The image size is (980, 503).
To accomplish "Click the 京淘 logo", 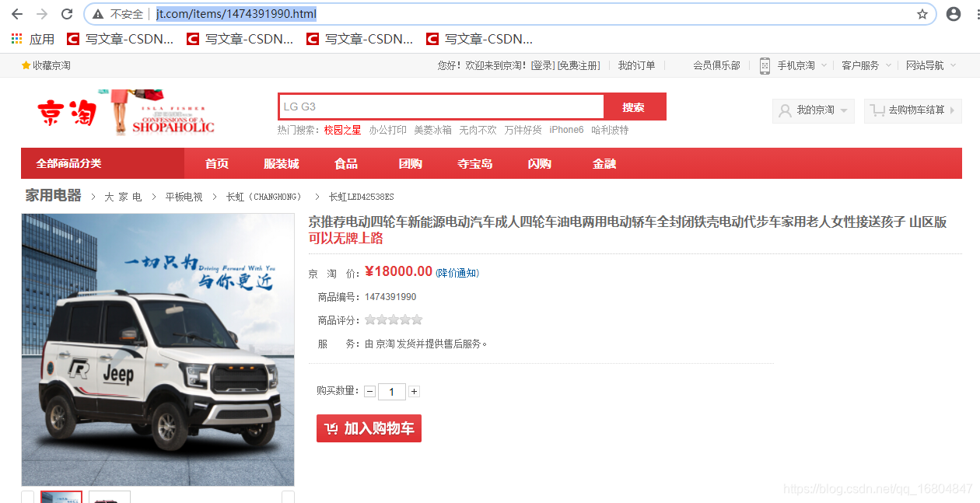I will click(67, 112).
